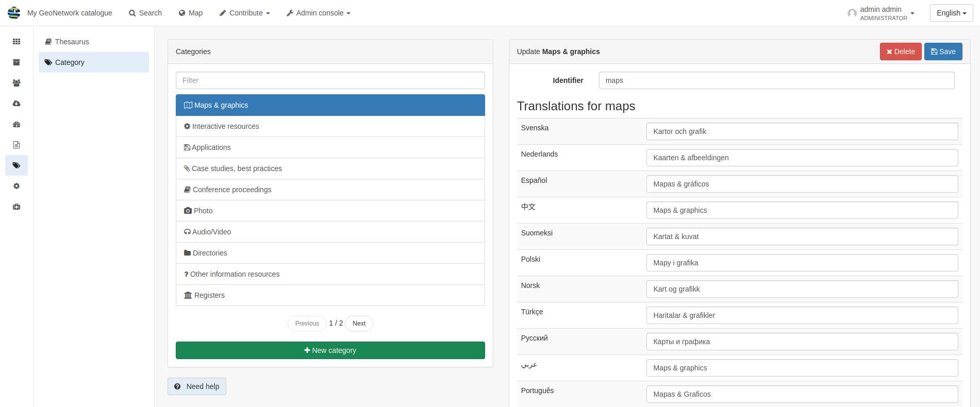The height and width of the screenshot is (407, 980).
Task: Open the Need help button
Action: click(197, 386)
